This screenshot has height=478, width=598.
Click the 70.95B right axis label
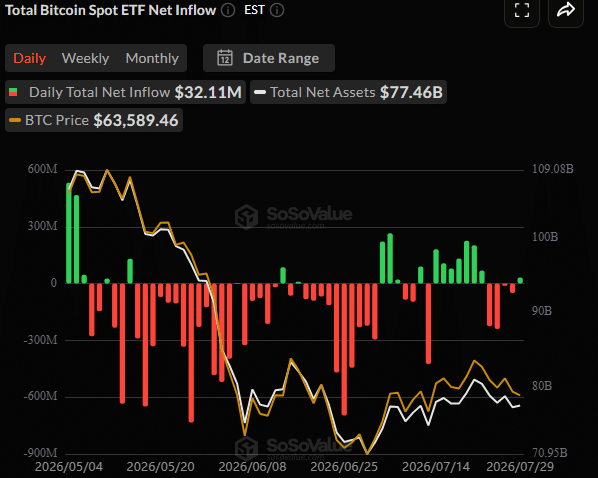click(x=550, y=453)
